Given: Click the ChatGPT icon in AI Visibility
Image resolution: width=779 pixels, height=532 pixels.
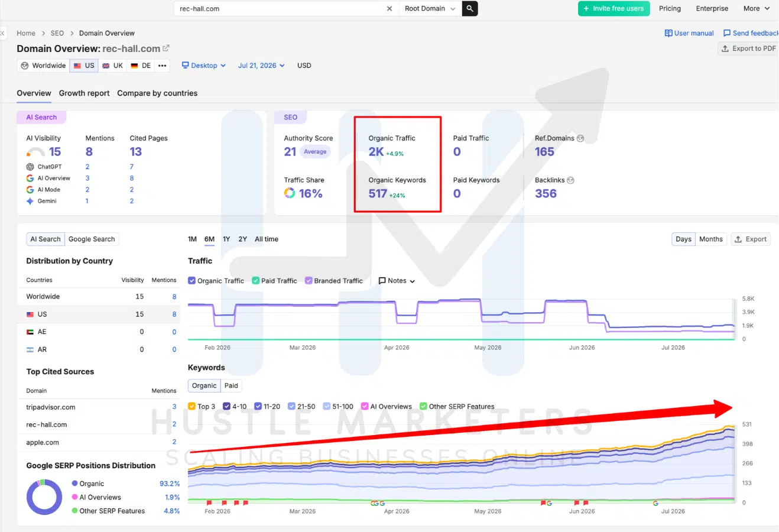Looking at the screenshot, I should tap(30, 167).
